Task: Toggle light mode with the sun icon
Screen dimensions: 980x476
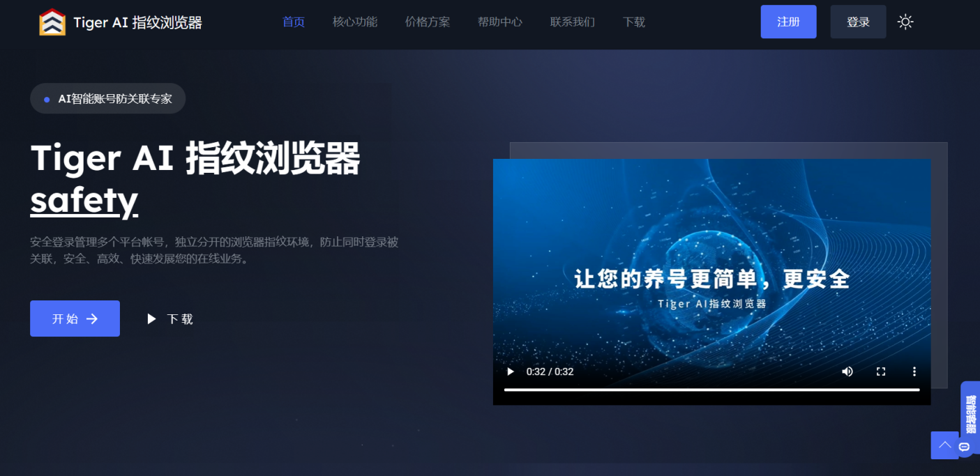Action: [905, 22]
